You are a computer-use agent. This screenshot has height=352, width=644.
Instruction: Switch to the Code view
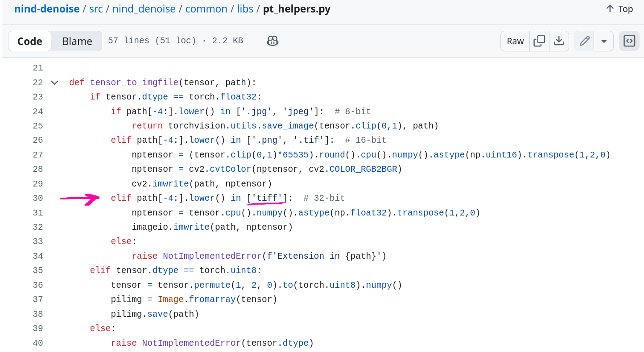click(30, 41)
